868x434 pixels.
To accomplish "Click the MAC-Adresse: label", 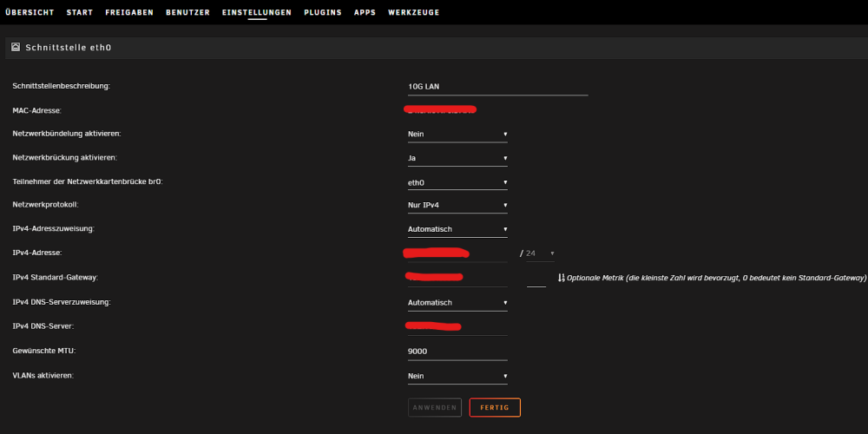I will [x=36, y=111].
